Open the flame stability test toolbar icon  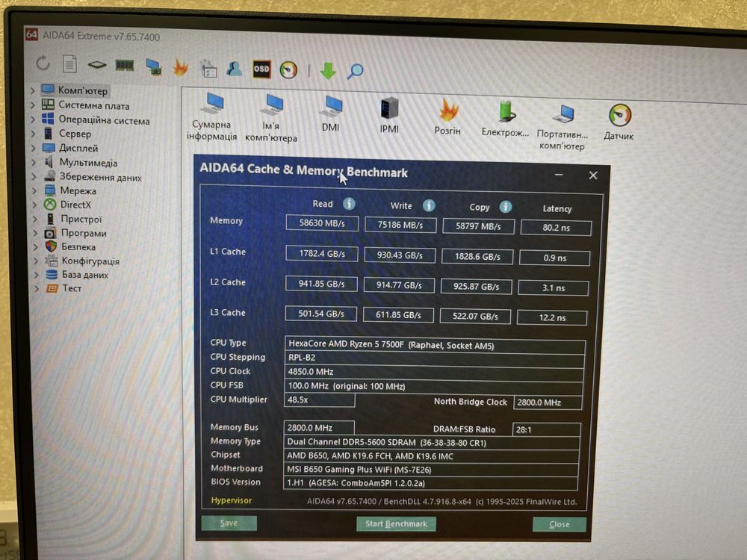[181, 68]
